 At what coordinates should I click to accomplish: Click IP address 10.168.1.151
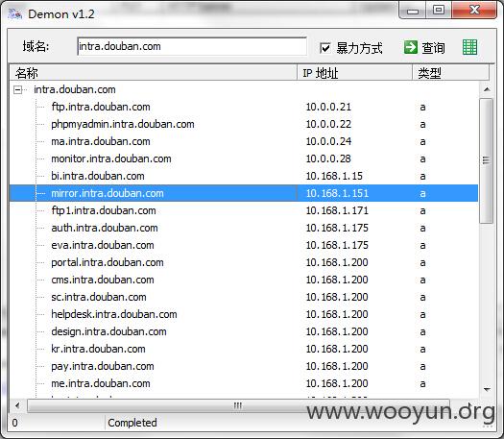coord(337,193)
